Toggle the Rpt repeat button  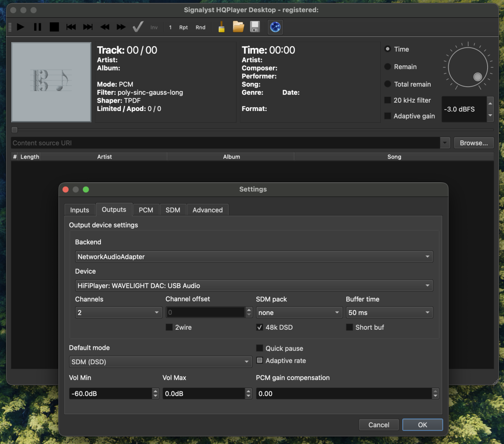pyautogui.click(x=183, y=28)
